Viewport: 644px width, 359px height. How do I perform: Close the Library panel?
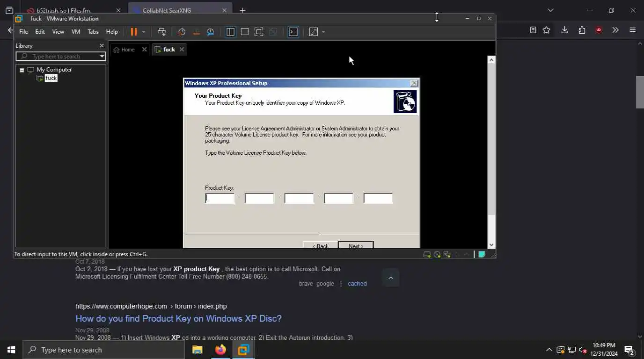coord(102,46)
